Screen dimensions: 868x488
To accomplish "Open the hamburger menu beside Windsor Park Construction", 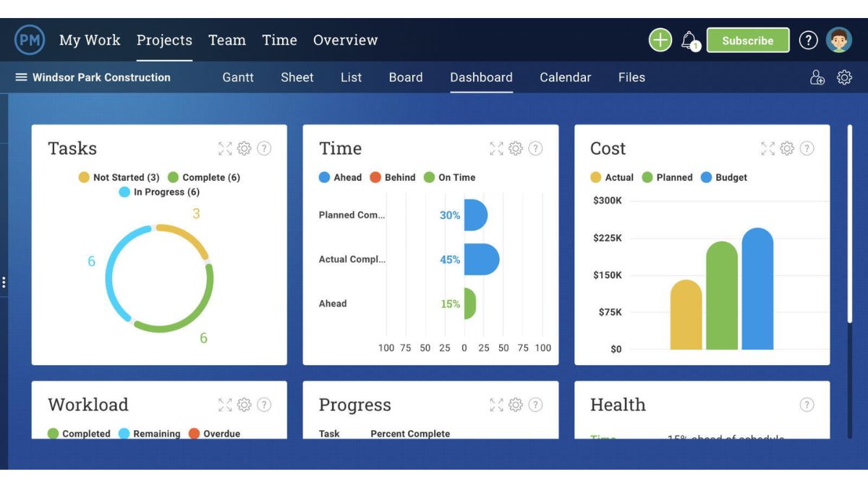I will tap(21, 77).
